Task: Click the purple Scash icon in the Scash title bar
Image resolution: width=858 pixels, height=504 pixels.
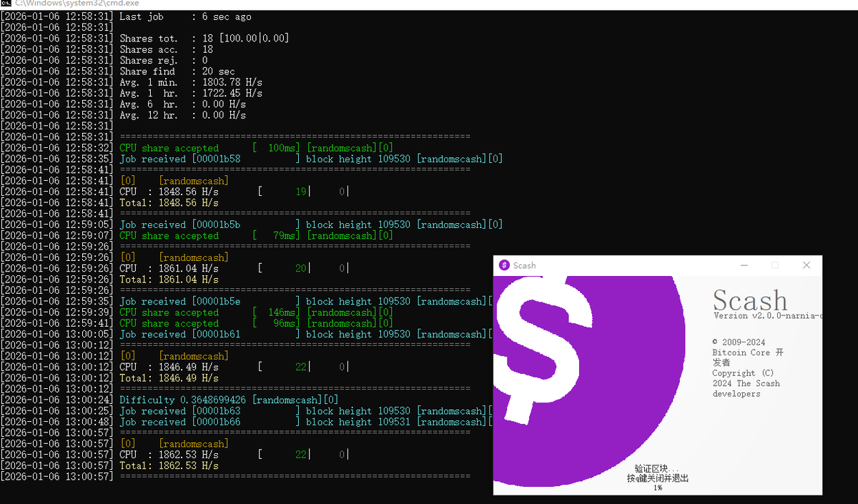Action: (x=504, y=265)
